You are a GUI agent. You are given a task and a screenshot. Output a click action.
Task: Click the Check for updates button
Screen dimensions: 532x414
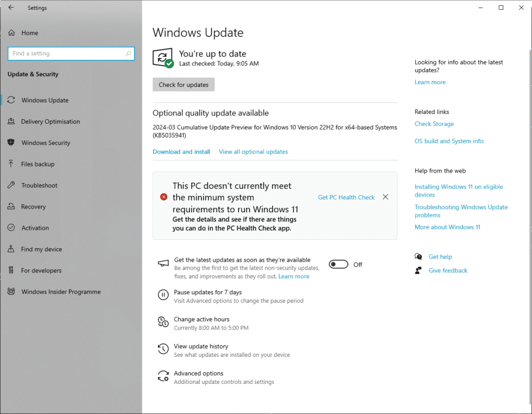coord(183,85)
